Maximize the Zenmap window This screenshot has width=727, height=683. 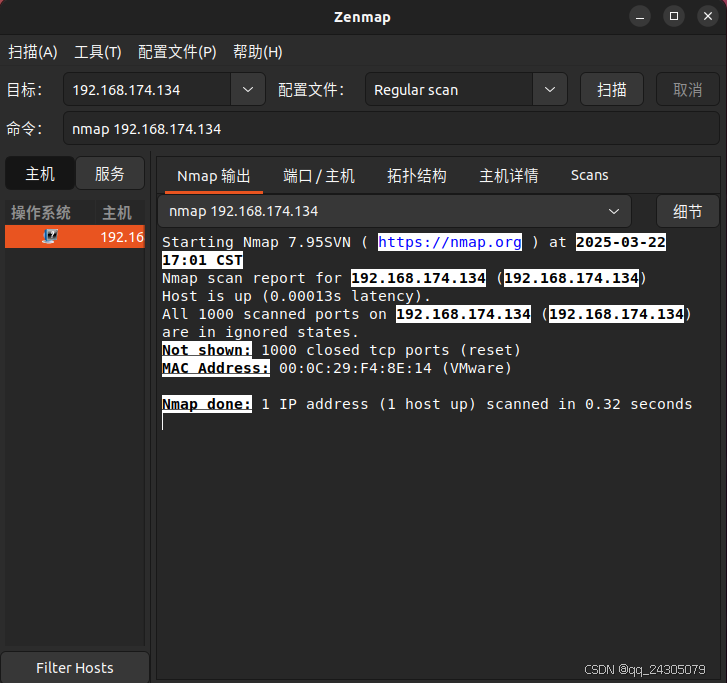(x=674, y=17)
